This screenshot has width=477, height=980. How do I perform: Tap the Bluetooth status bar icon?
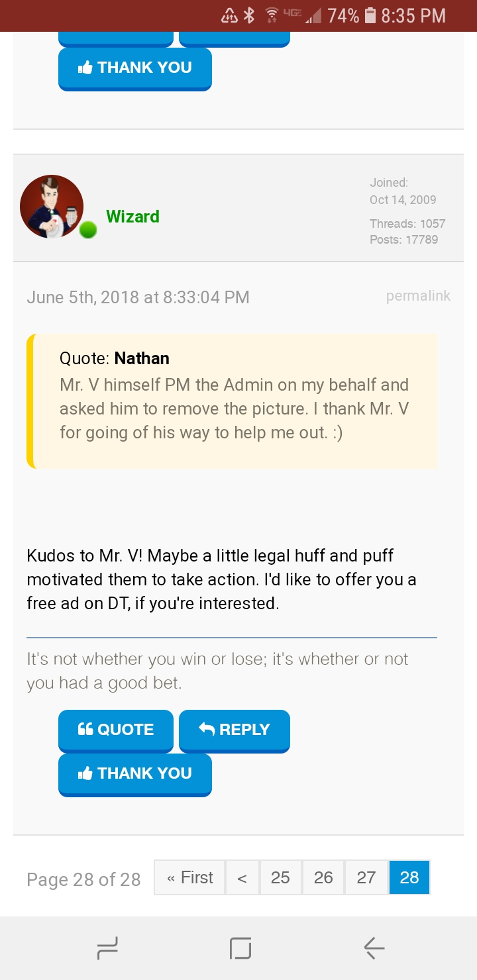[249, 15]
